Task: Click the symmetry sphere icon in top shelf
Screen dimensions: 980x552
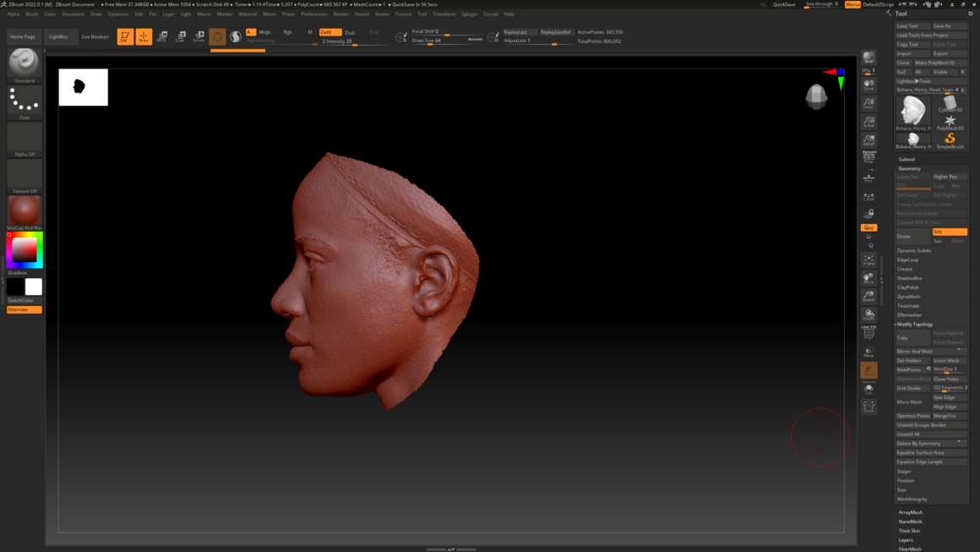Action: (x=236, y=37)
